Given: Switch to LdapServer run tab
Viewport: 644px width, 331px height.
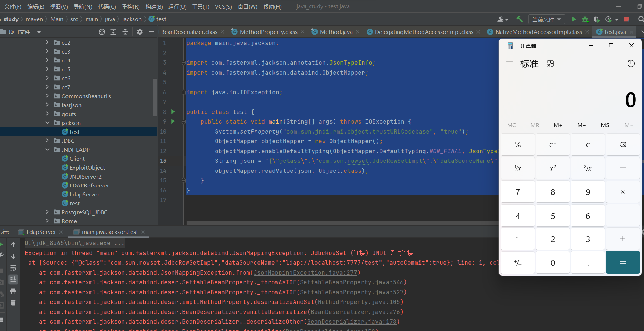Looking at the screenshot, I should (x=41, y=232).
